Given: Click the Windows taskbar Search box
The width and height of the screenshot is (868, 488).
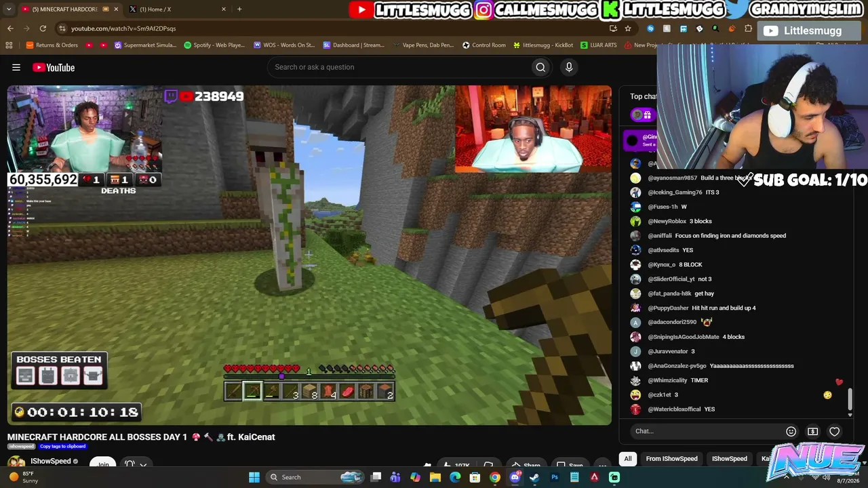Looking at the screenshot, I should (315, 477).
